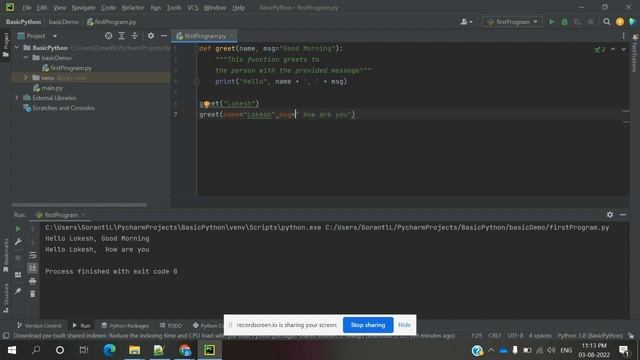
Task: Run firstProgram with the green toolbar play button
Action: [551, 22]
